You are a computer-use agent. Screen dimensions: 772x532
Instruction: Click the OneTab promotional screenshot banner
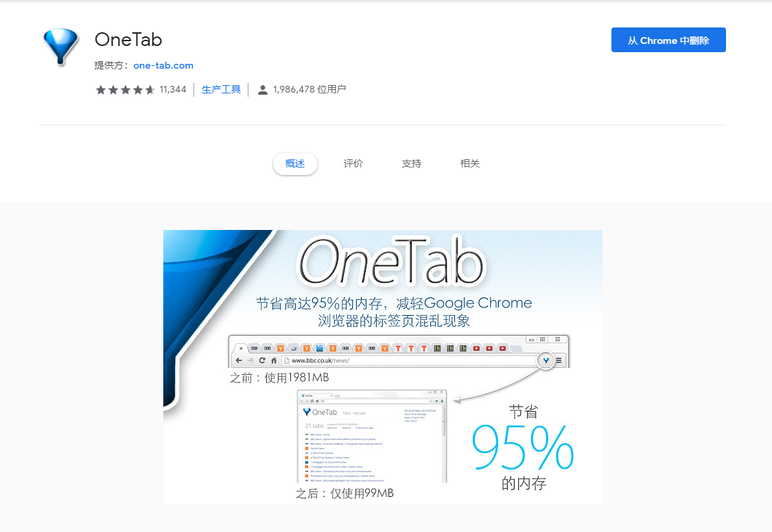tap(382, 367)
